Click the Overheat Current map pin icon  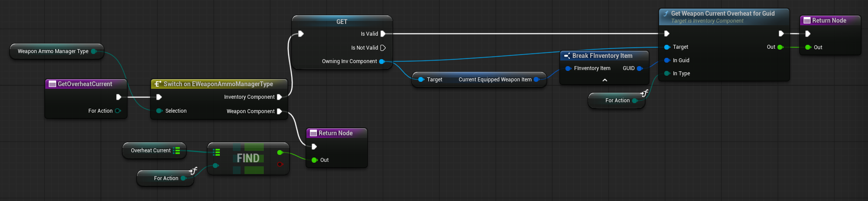click(x=177, y=151)
